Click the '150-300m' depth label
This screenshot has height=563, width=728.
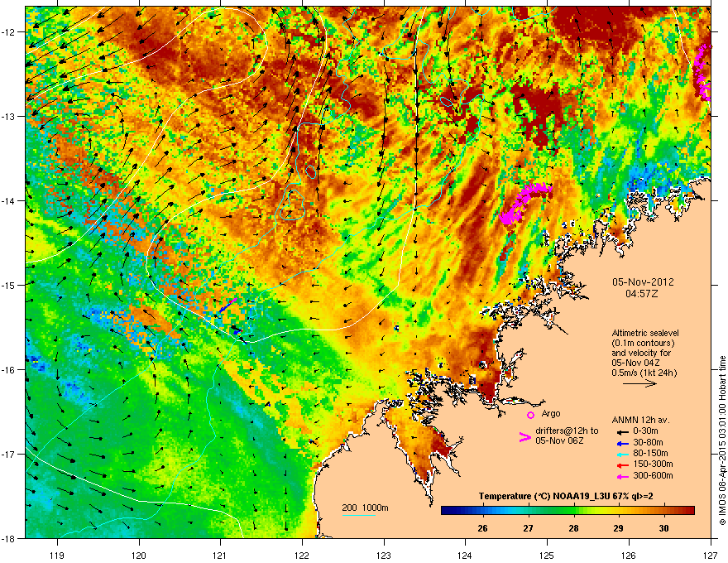(653, 464)
